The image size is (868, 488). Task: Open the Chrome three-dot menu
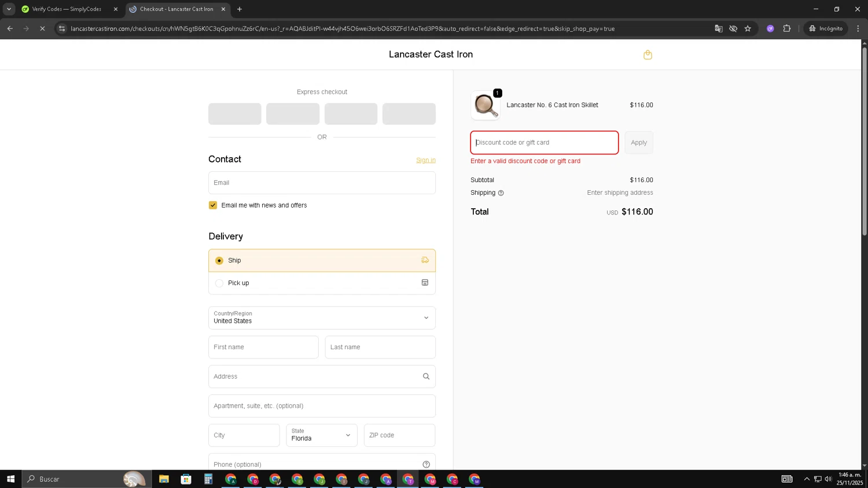coord(858,28)
